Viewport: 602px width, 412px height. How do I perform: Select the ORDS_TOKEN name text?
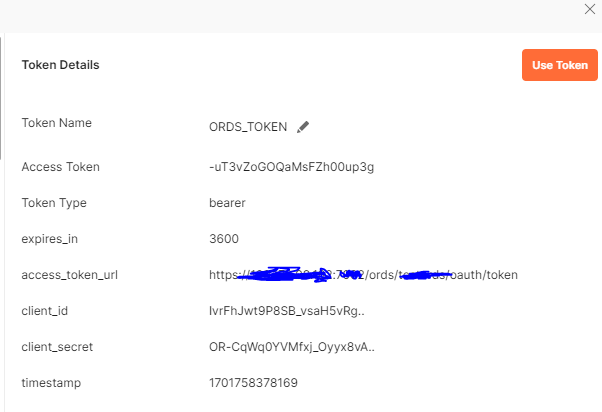(x=248, y=127)
